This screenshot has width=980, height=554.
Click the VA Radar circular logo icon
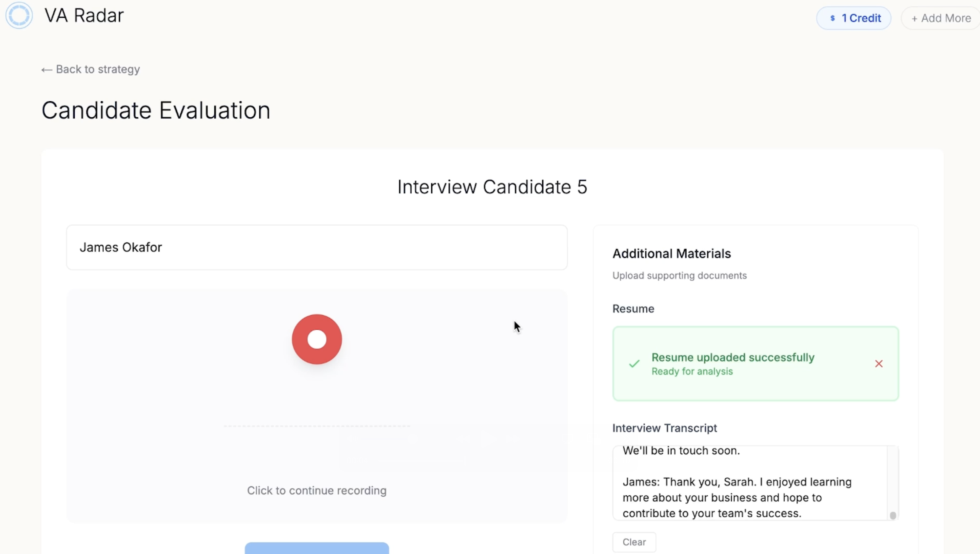point(19,16)
